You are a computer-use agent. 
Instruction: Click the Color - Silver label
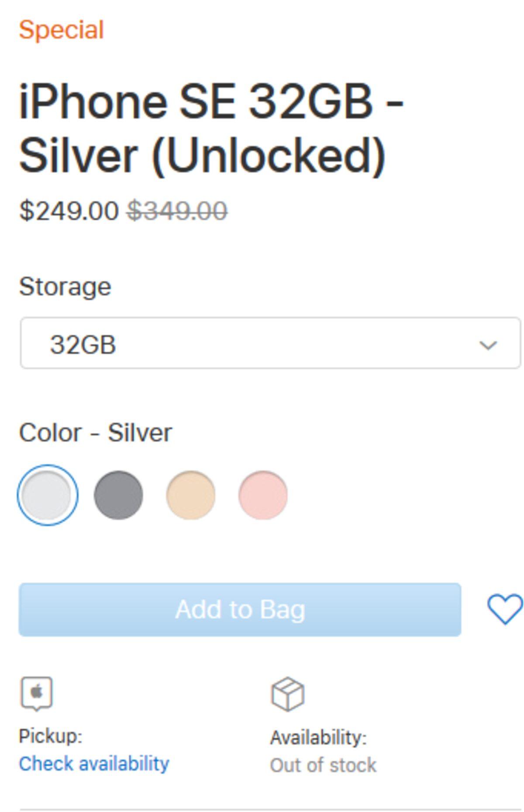(x=96, y=433)
